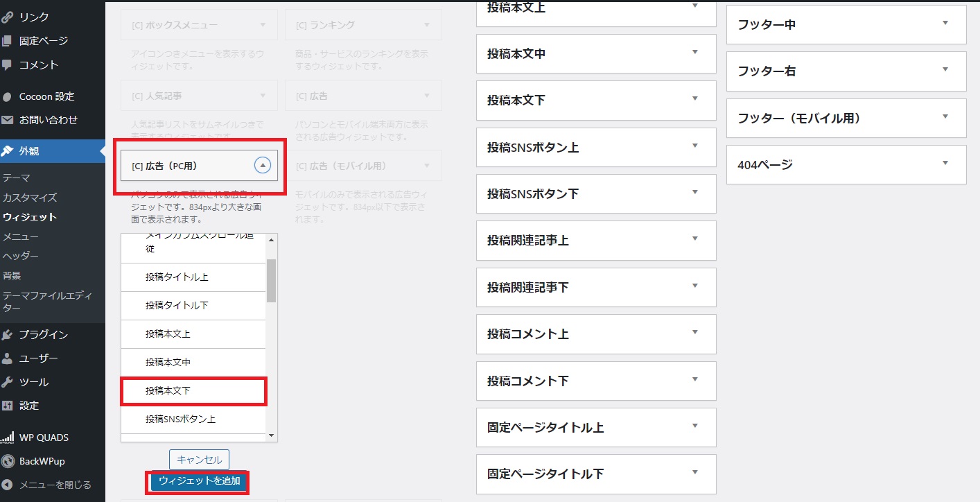Image resolution: width=980 pixels, height=502 pixels.
Task: Click the list scrollbar down arrow
Action: click(271, 435)
